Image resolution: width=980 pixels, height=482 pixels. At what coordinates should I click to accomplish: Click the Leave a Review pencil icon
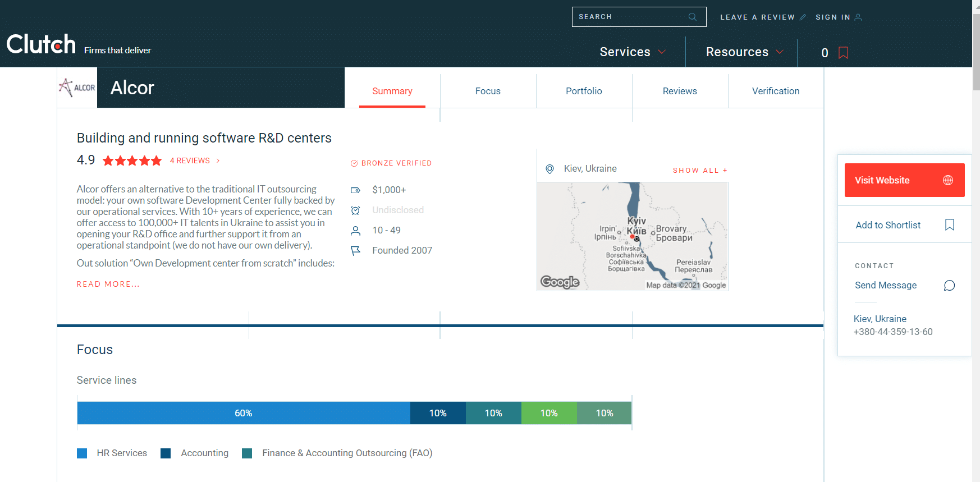click(803, 17)
